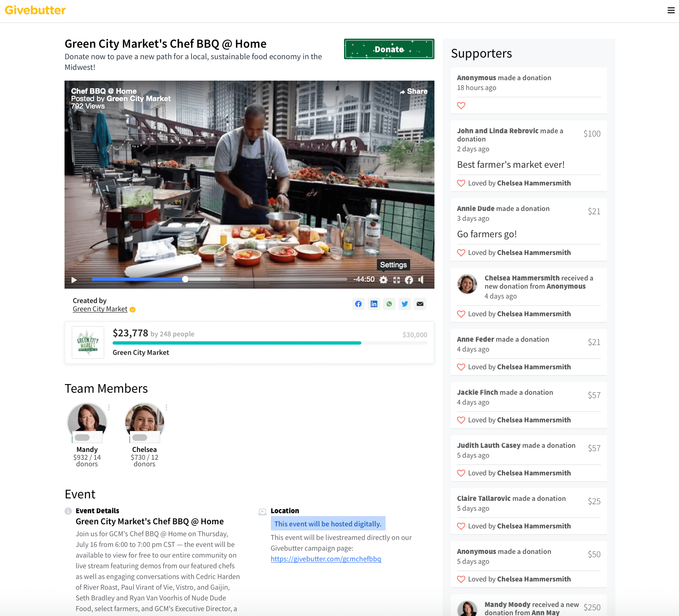
Task: Click 'Go farmers go!' comment
Action: pos(487,234)
